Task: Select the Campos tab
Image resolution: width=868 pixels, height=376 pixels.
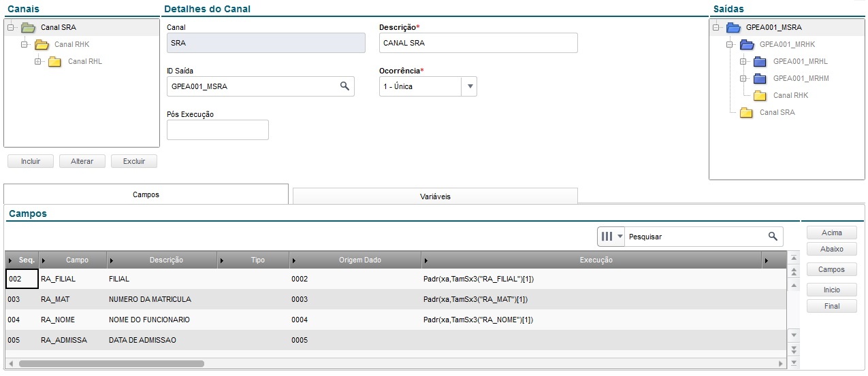Action: [146, 194]
